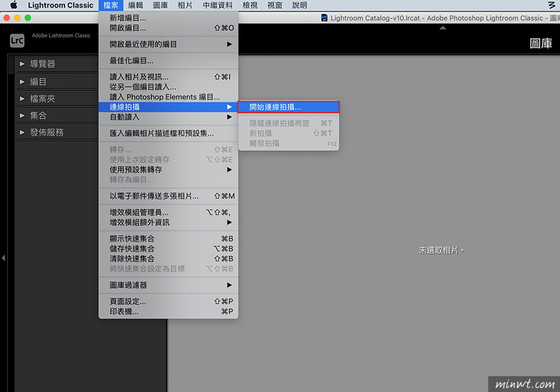
Task: Open the 增效模組額外資訊 submenu
Action: pyautogui.click(x=168, y=223)
